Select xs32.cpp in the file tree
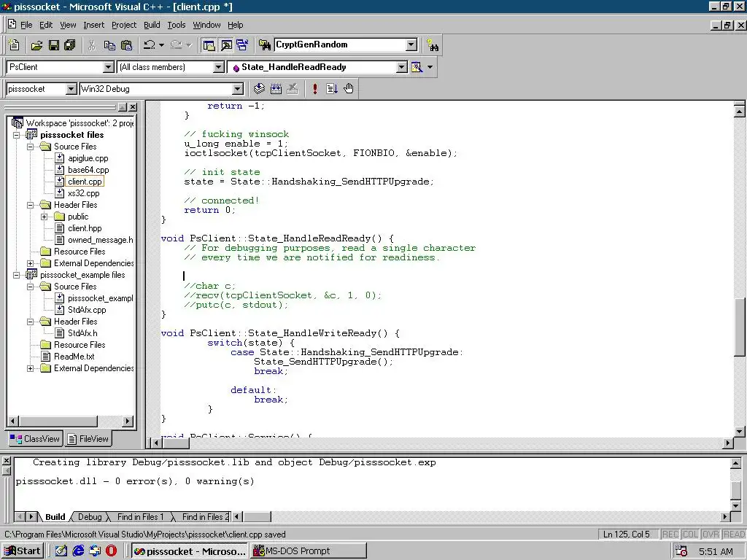 coord(83,193)
